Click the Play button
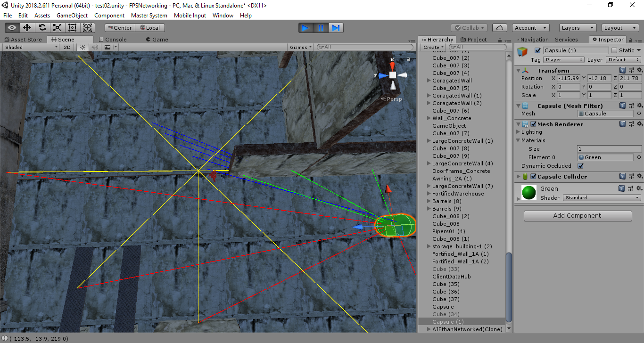Screen dimensions: 644x343 pos(305,28)
